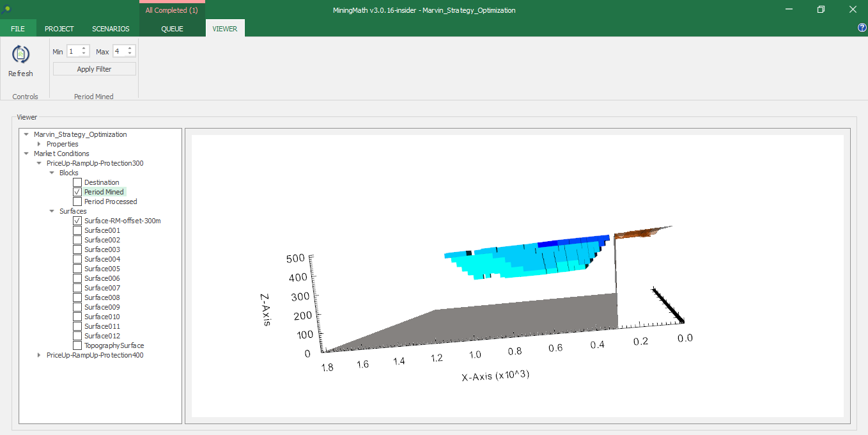
Task: Open the FILE menu
Action: (x=18, y=29)
